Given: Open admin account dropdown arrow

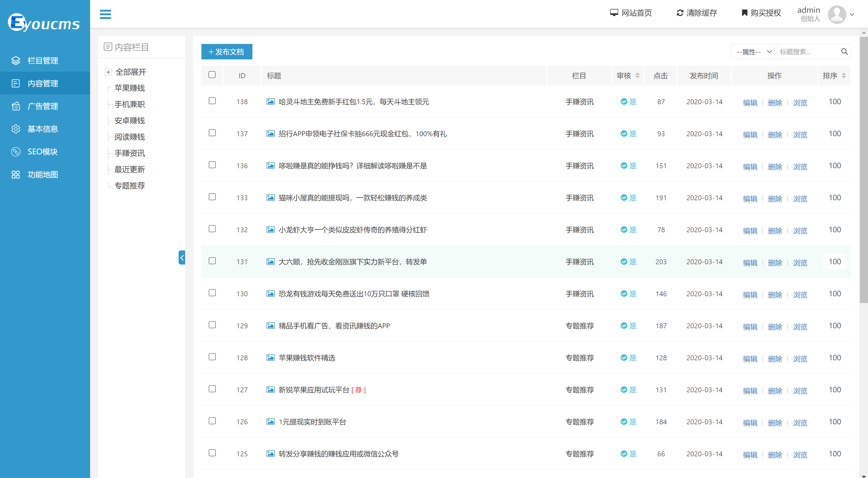Looking at the screenshot, I should [x=852, y=14].
